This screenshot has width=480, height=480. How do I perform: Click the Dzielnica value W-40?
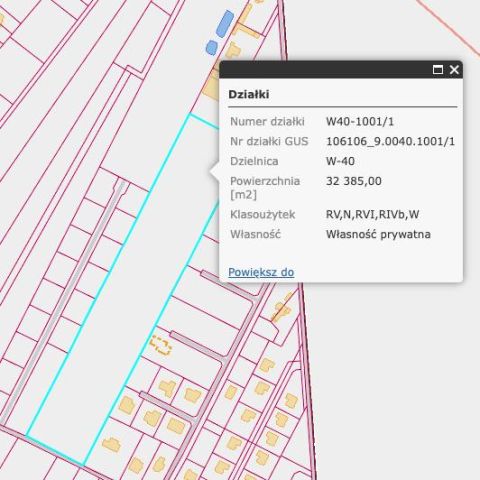[x=340, y=161]
